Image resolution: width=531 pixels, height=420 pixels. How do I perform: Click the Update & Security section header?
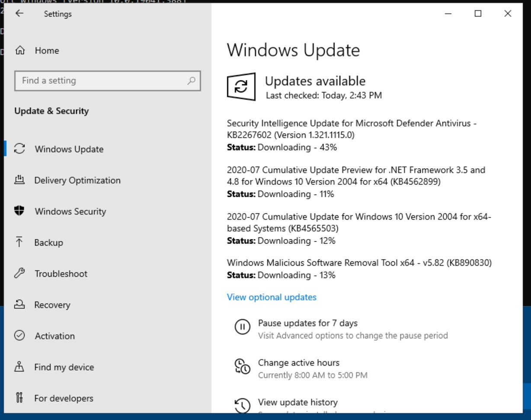click(x=51, y=111)
